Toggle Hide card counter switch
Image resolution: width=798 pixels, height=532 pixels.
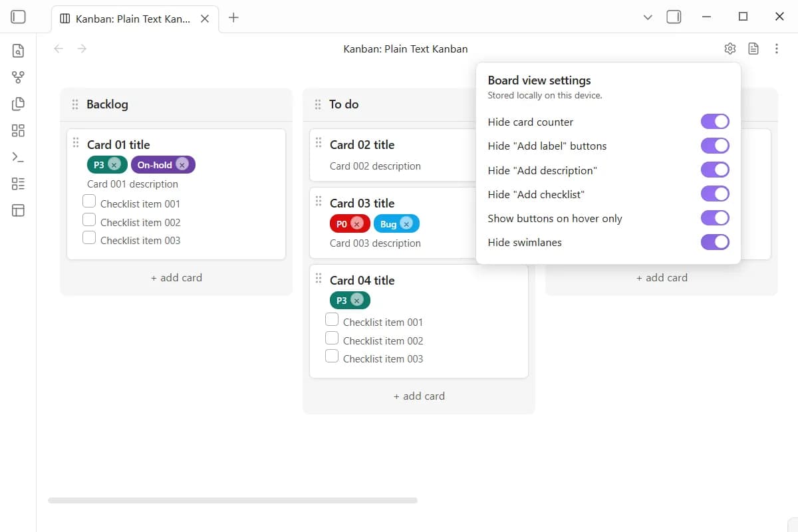715,122
